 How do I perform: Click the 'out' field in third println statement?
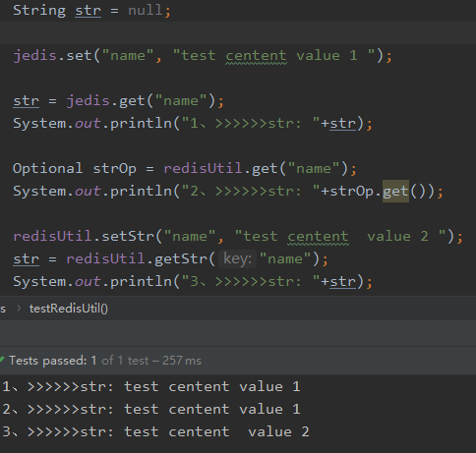[x=88, y=282]
